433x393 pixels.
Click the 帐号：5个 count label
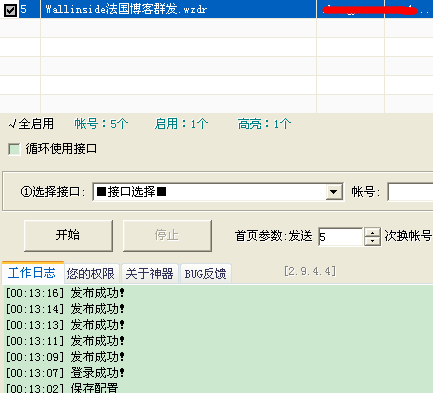[101, 124]
